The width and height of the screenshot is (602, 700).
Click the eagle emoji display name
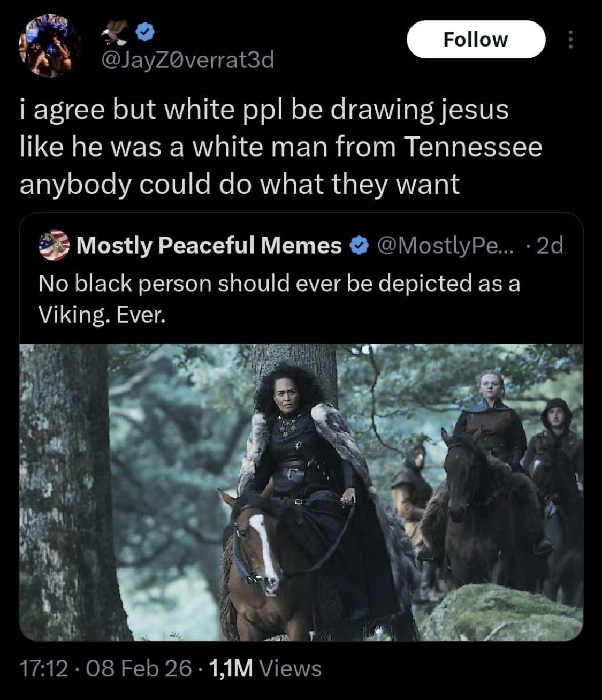pos(115,33)
